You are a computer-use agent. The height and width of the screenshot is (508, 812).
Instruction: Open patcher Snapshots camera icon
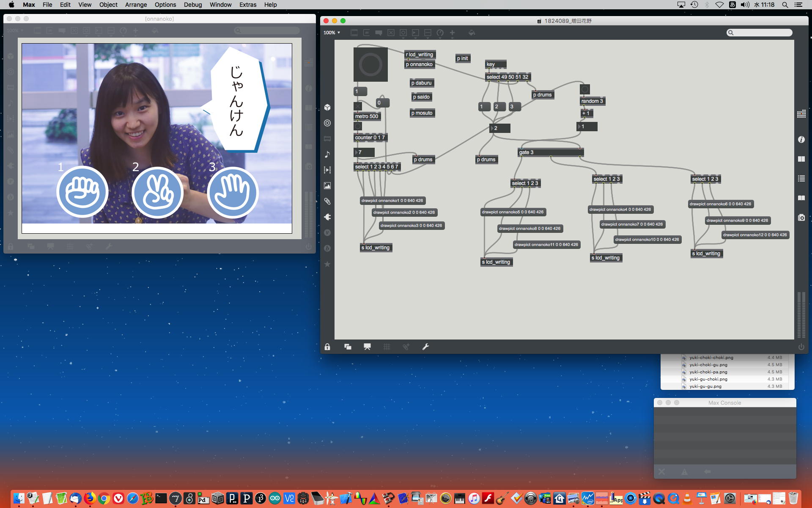[801, 218]
